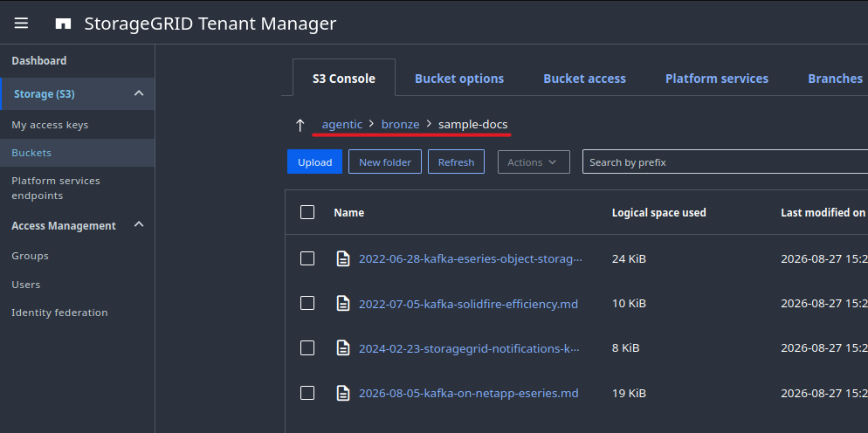Go up one folder level arrow

(x=300, y=125)
